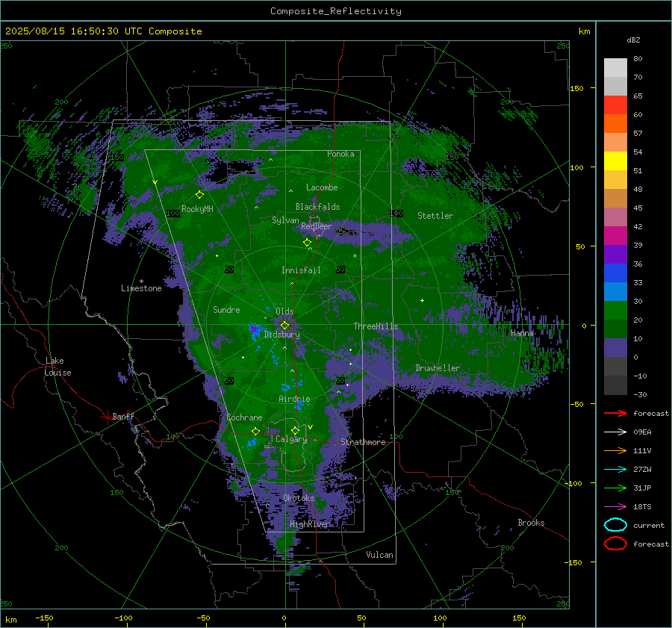Viewport: 672px width, 628px height.
Task: Click the Drumheller town label
Action: [x=438, y=368]
